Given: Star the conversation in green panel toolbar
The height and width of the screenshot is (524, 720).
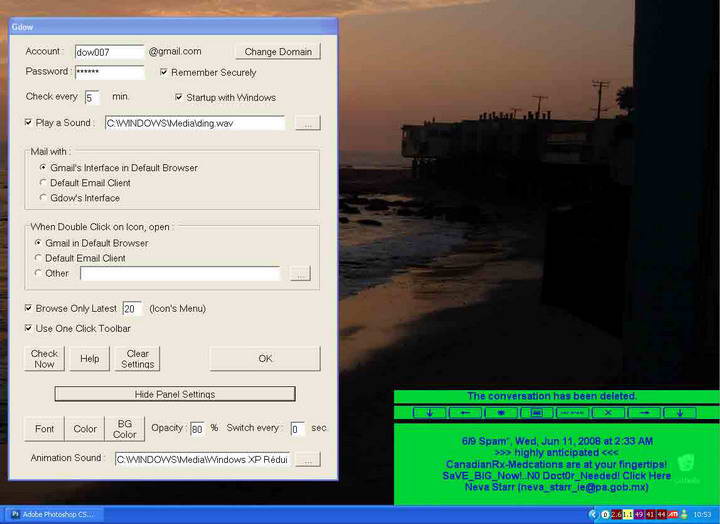Looking at the screenshot, I should [x=500, y=412].
